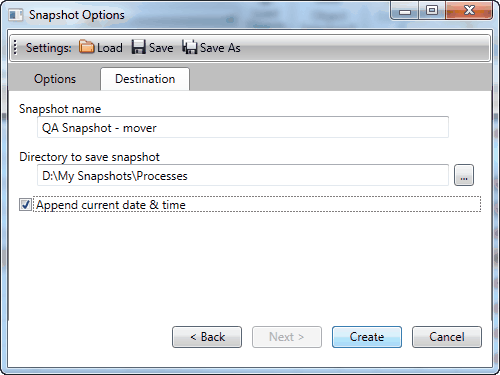Click the Directory to save snapshot label

pos(89,157)
